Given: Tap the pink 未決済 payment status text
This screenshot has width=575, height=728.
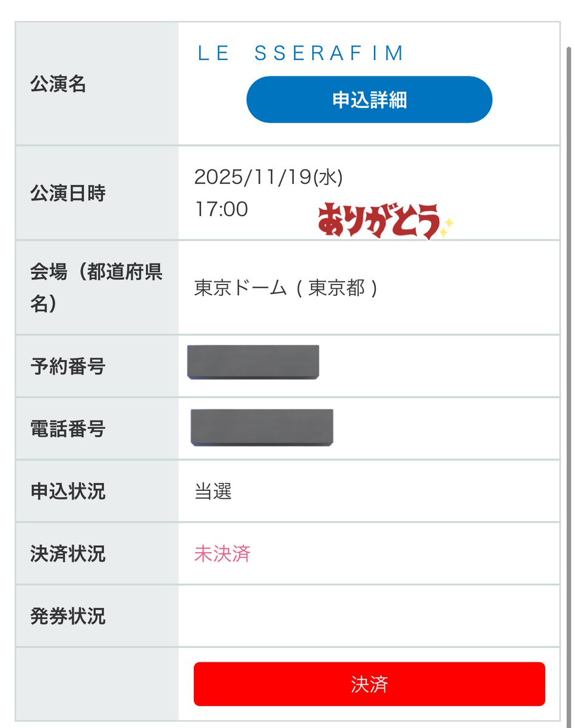Looking at the screenshot, I should pyautogui.click(x=222, y=554).
